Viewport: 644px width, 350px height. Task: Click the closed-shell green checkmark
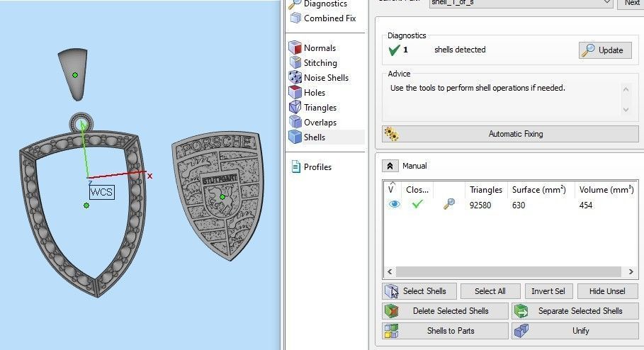(x=417, y=204)
